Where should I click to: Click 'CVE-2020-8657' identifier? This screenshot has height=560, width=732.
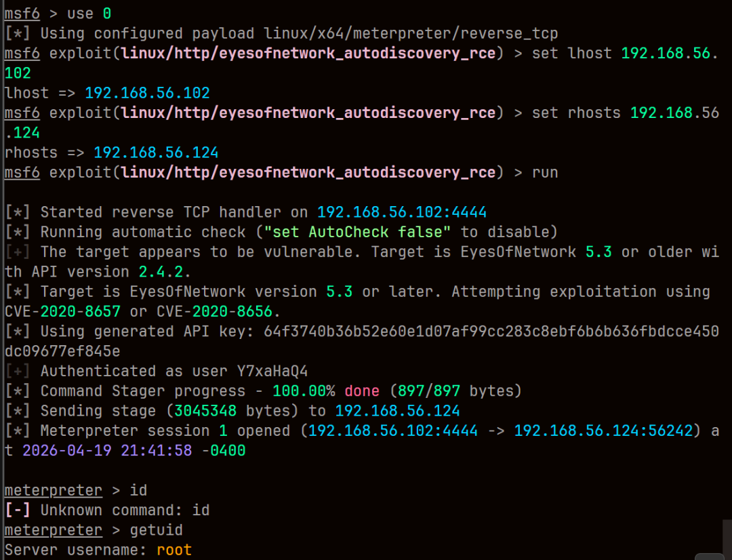pos(62,312)
